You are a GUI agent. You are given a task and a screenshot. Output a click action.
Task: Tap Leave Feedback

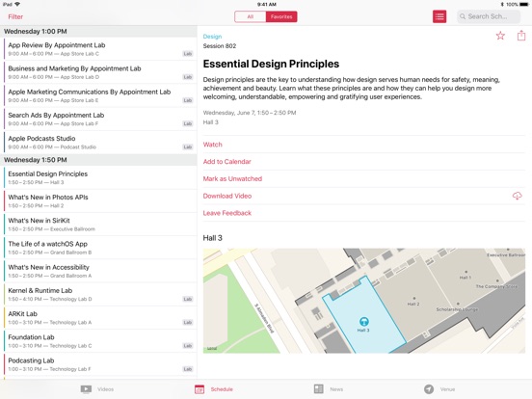[x=227, y=213]
